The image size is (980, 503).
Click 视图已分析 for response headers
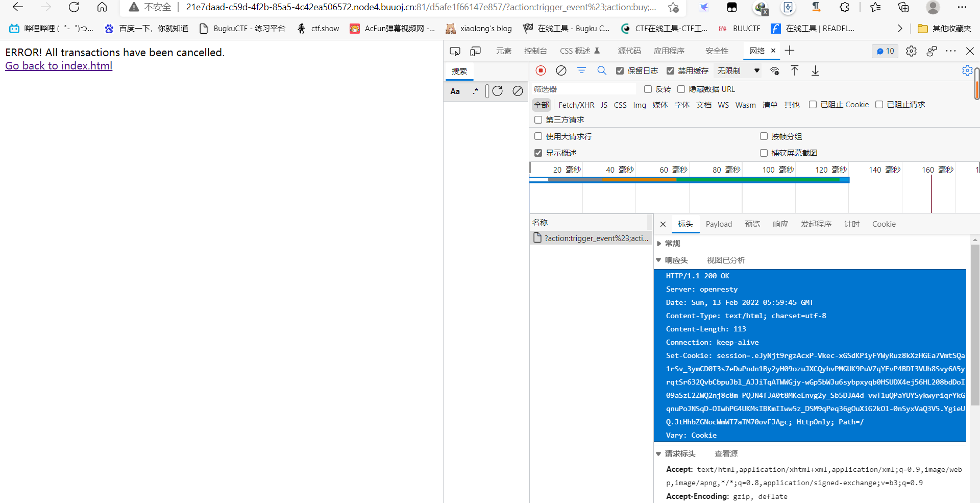click(726, 260)
